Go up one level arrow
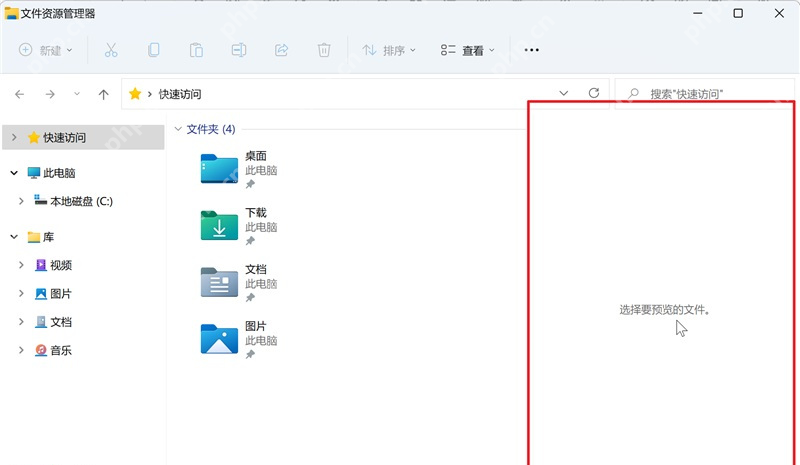 (x=104, y=94)
